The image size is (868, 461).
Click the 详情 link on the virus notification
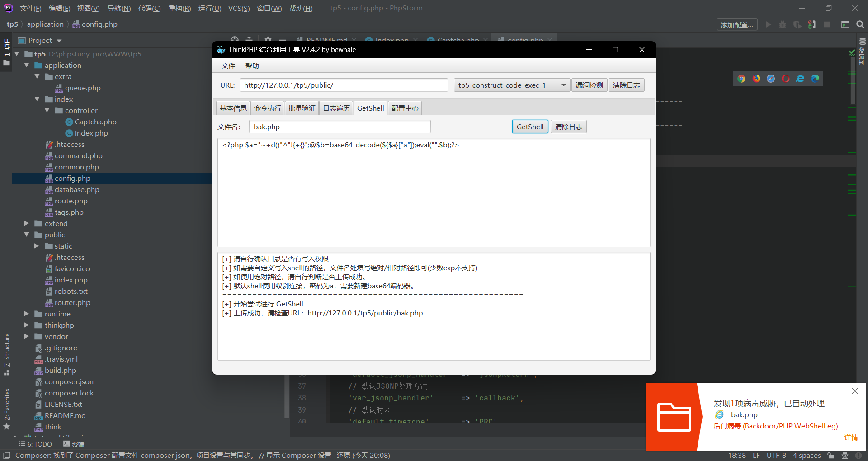tap(850, 437)
